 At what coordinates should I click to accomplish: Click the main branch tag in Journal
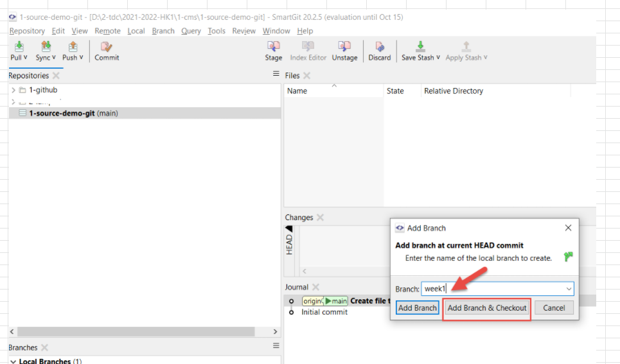[336, 301]
